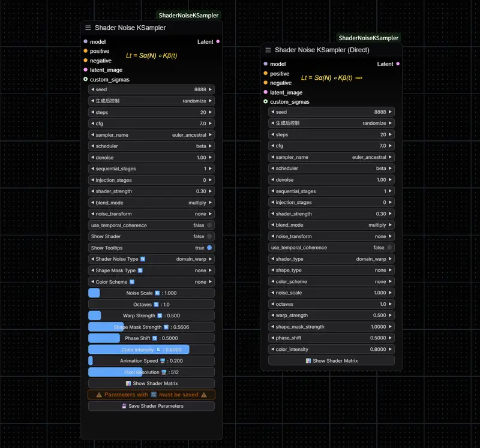Click Show Shader Matrix on the Direct node
The image size is (480, 448).
(x=331, y=361)
